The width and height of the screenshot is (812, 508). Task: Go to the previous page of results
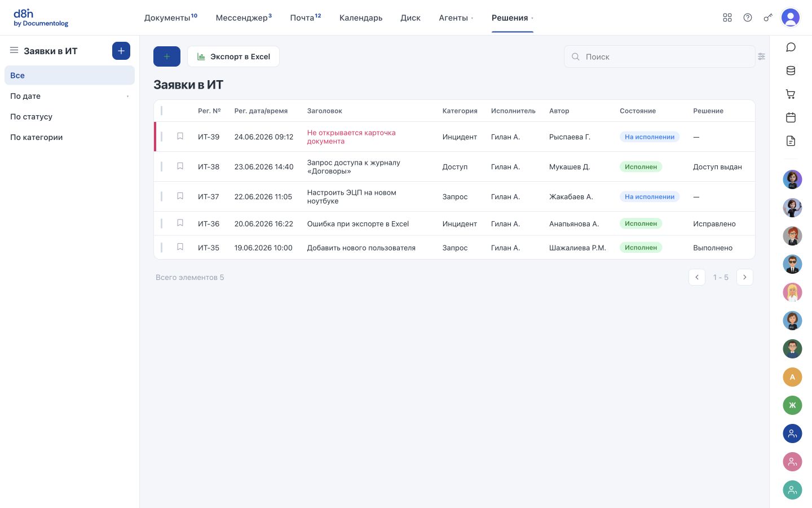[x=697, y=277]
